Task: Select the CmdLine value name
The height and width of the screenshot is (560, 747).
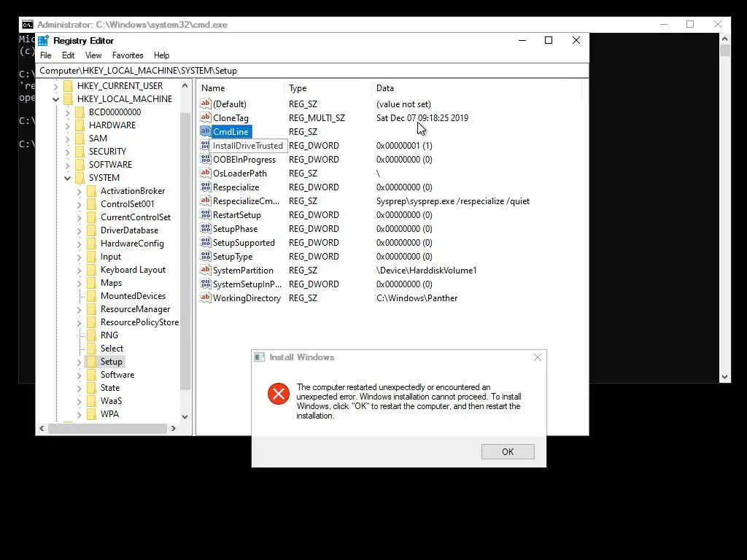Action: [231, 131]
